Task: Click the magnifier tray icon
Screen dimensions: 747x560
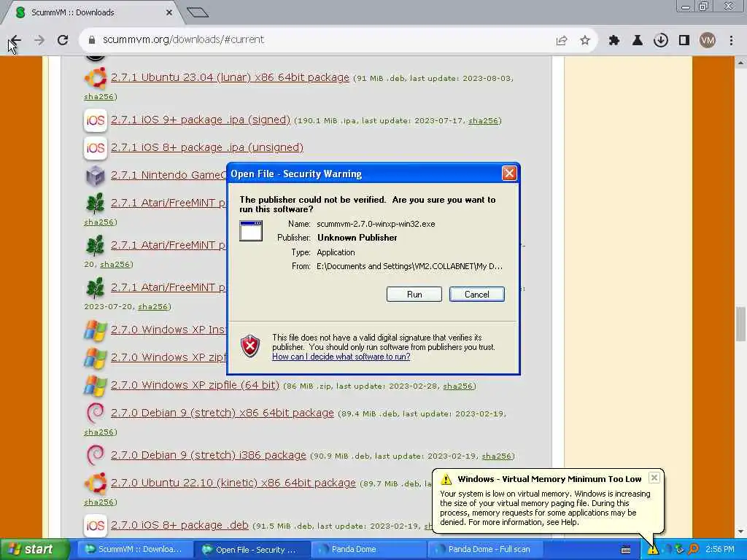Action: coord(693,550)
